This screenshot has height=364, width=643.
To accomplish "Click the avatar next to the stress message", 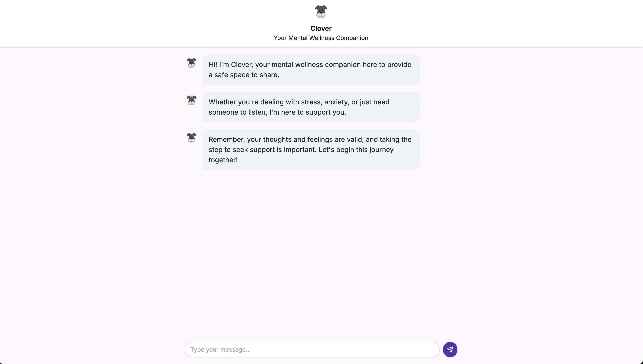I will 191,101.
